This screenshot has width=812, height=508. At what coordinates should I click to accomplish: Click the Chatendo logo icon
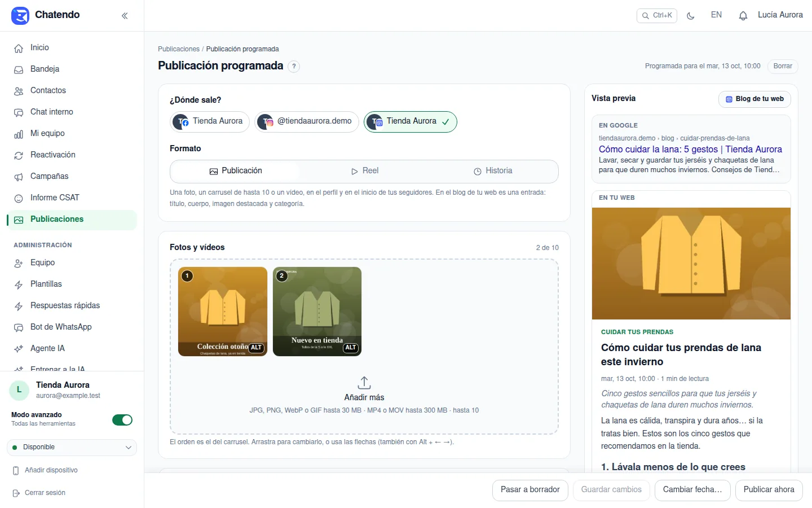(20, 16)
